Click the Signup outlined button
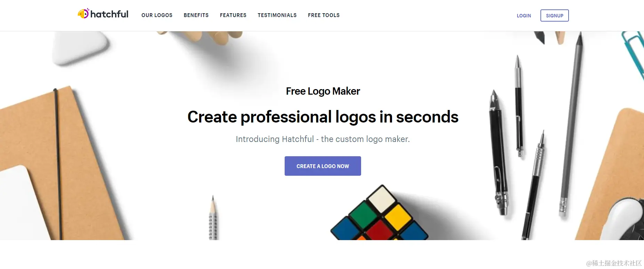 coord(554,16)
